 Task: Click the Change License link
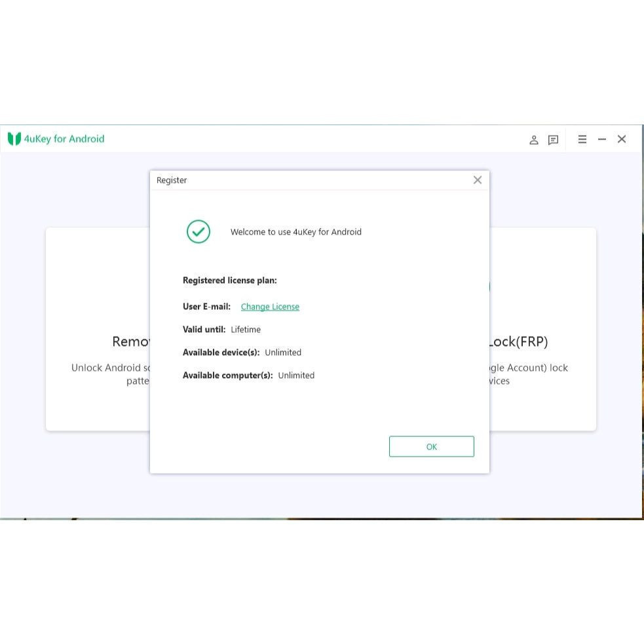(270, 307)
